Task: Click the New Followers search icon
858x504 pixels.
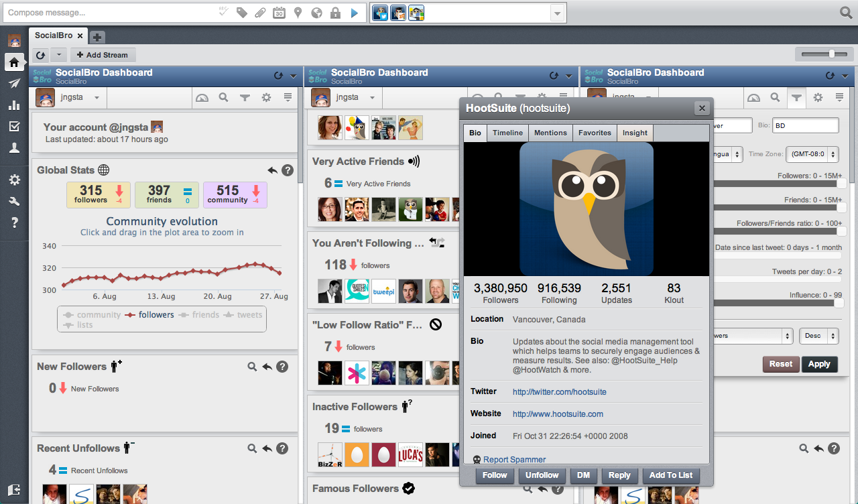Action: pyautogui.click(x=252, y=367)
